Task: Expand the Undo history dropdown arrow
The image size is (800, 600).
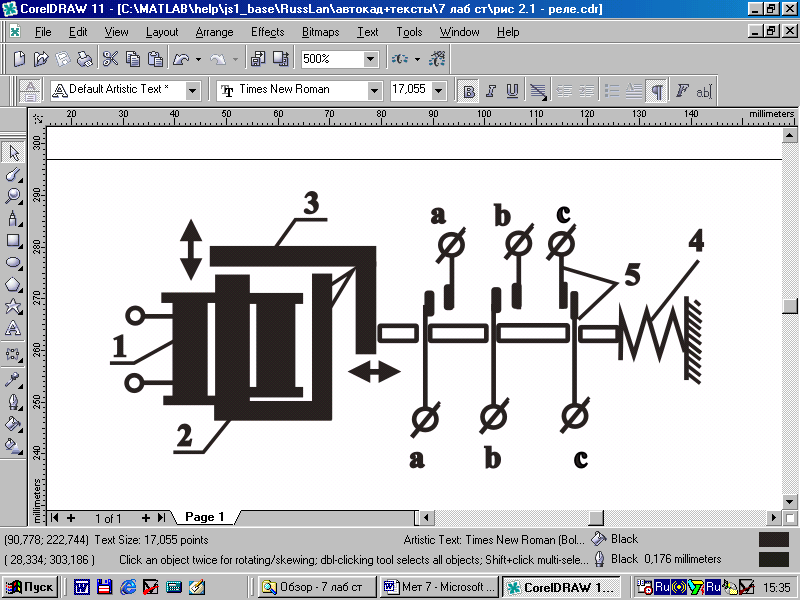Action: click(x=198, y=60)
